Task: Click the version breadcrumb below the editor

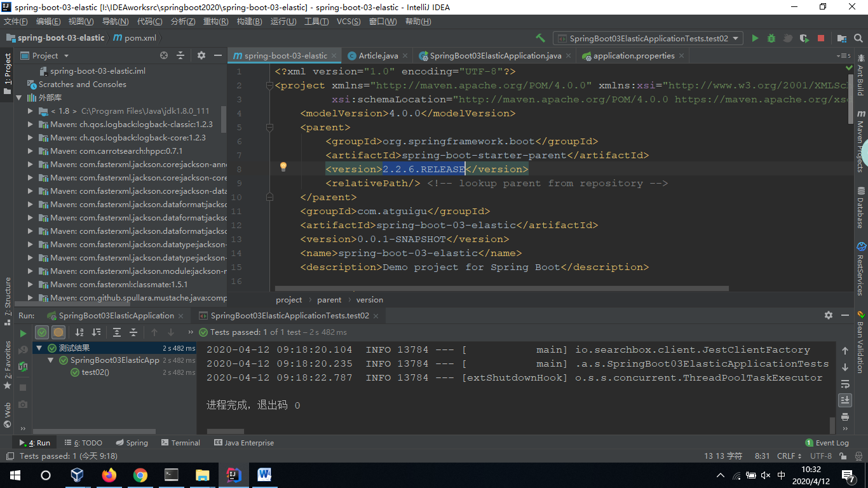Action: [369, 299]
